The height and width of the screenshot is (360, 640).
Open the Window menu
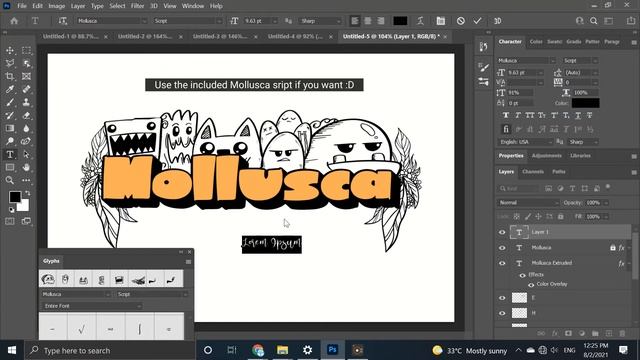pyautogui.click(x=193, y=6)
